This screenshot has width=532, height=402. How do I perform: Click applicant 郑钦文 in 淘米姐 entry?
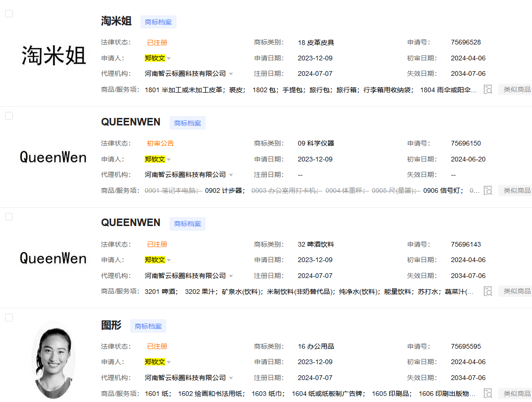point(155,58)
